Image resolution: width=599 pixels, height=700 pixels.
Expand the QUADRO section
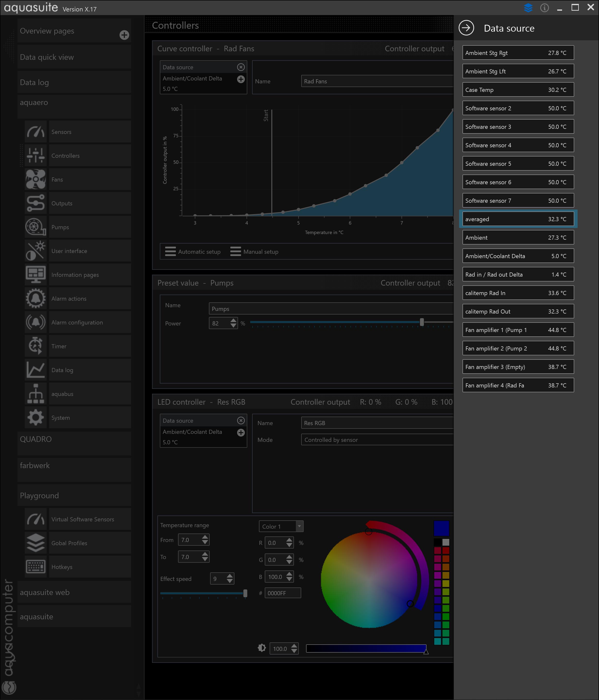74,443
